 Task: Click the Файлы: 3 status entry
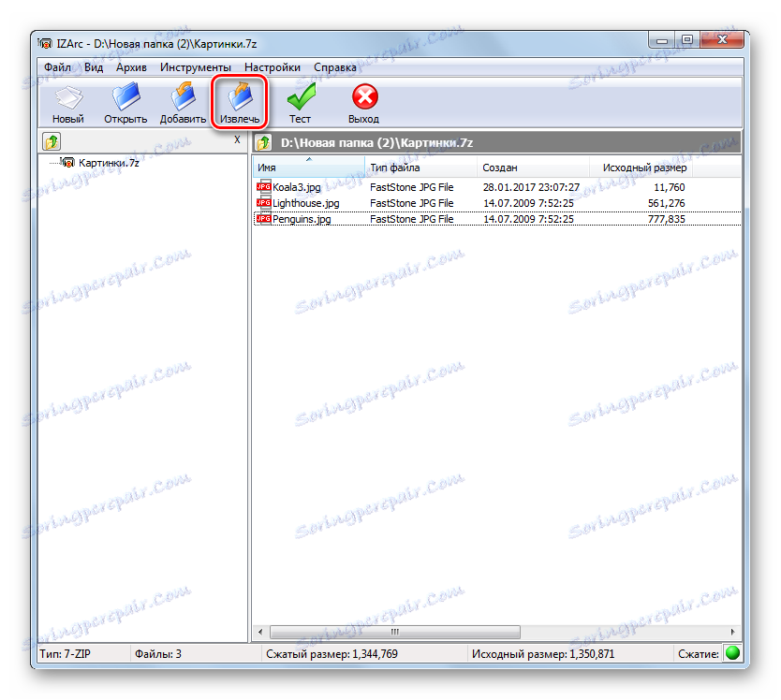click(158, 654)
